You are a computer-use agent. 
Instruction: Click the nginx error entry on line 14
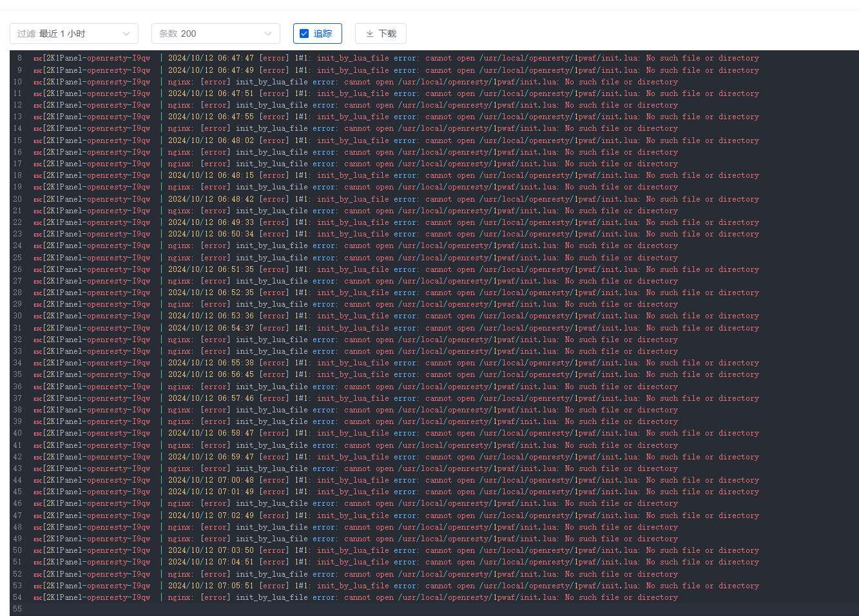pos(356,128)
